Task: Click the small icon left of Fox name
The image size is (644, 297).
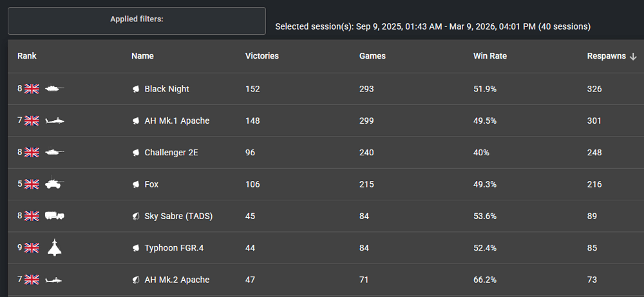Action: [136, 184]
